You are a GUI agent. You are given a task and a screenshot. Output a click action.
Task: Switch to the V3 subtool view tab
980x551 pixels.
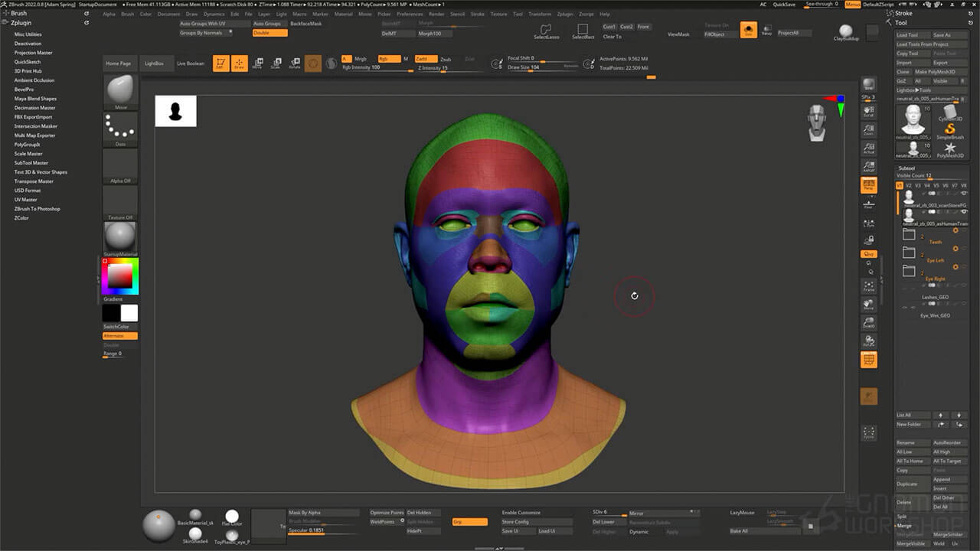click(916, 186)
